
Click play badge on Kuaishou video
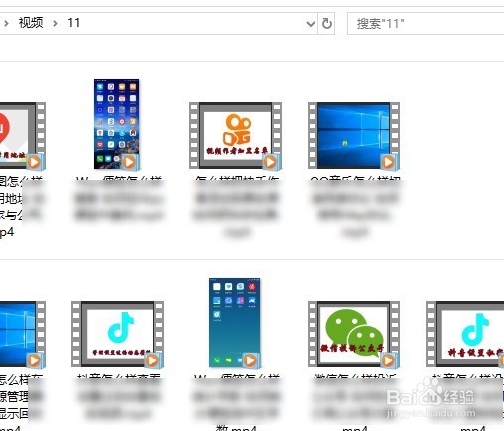tap(271, 162)
